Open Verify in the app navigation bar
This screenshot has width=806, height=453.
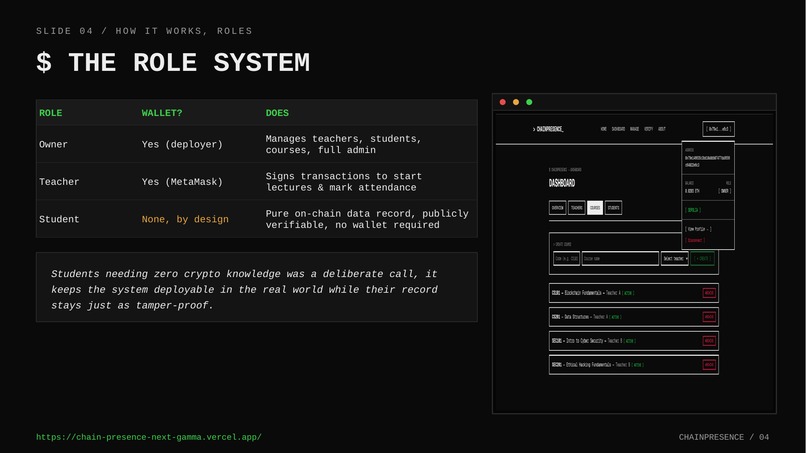649,129
